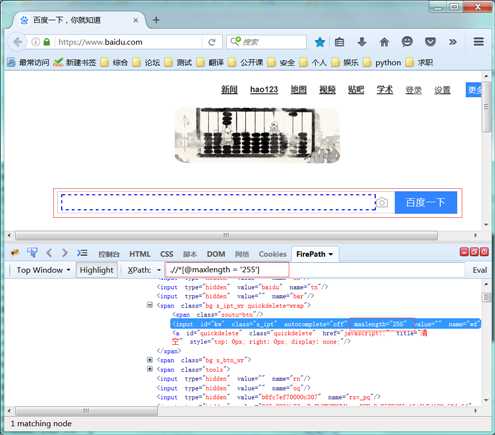Viewport: 495px width, 435px height.
Task: Click the browser URL address bar
Action: point(128,42)
